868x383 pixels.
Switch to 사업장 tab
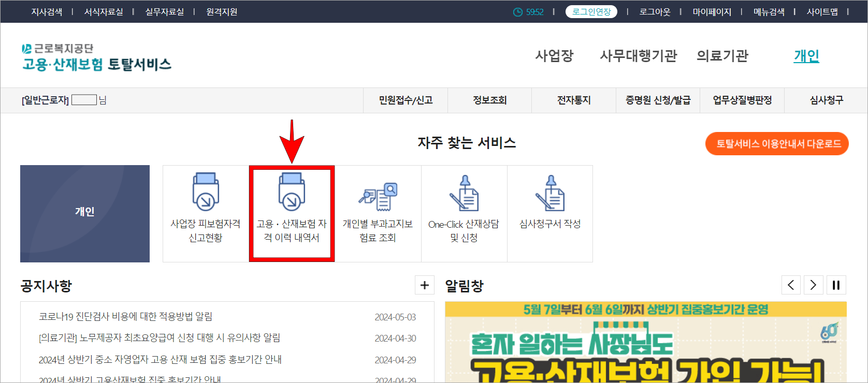554,56
